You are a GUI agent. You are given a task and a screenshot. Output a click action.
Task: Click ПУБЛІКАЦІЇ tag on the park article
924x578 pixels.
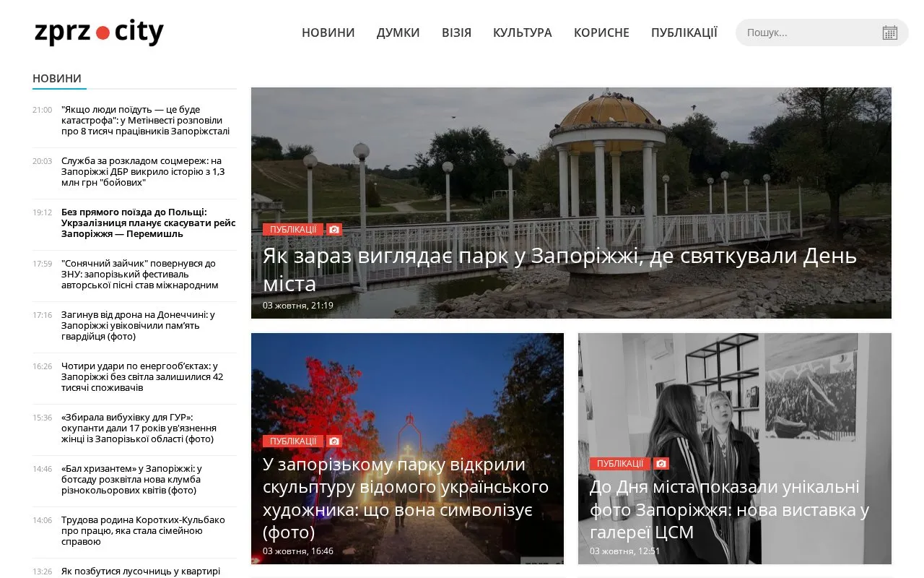293,230
